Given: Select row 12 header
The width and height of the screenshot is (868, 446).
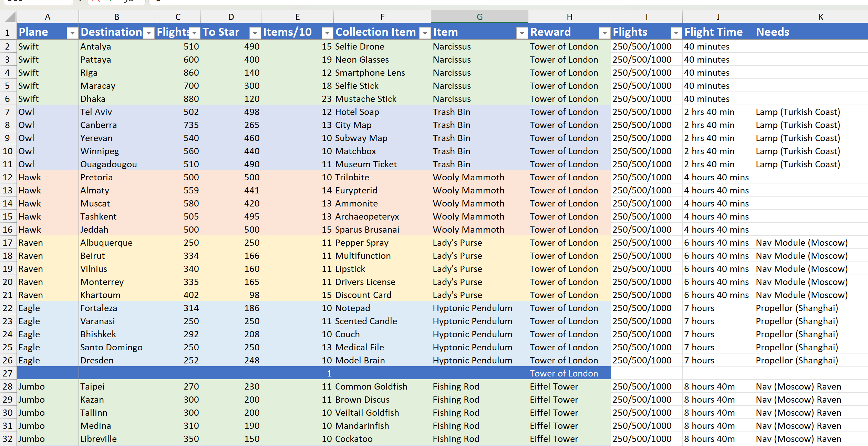Looking at the screenshot, I should [x=8, y=177].
